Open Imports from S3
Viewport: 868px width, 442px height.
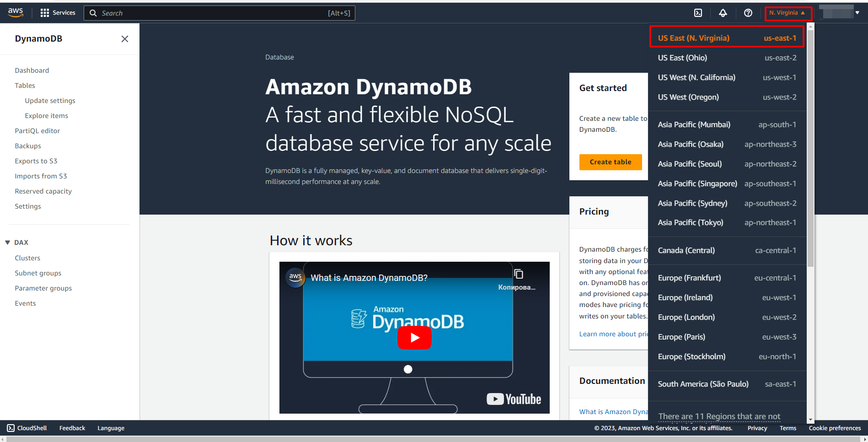[41, 176]
